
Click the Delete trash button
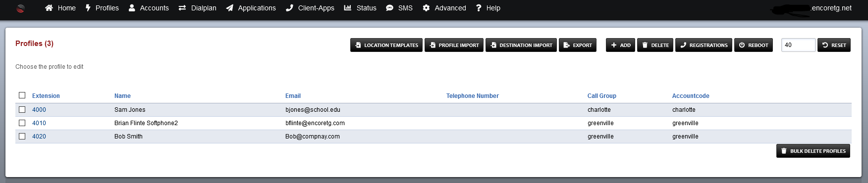655,45
